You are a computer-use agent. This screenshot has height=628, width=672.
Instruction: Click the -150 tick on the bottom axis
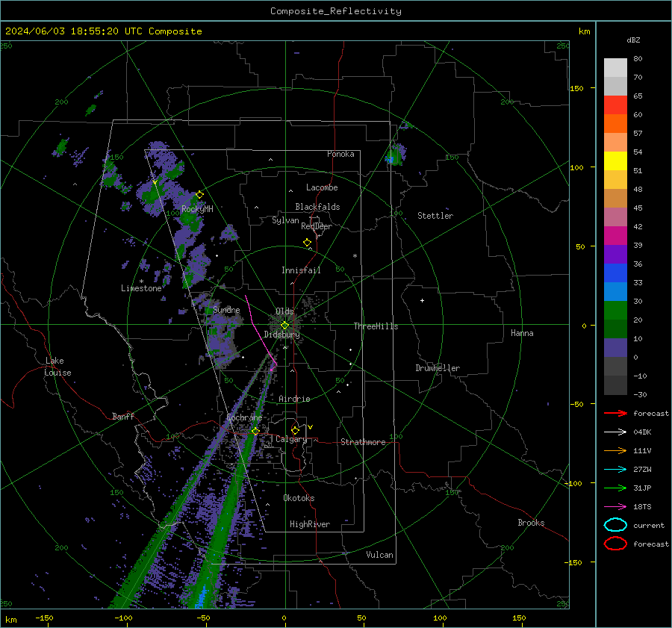[x=44, y=618]
